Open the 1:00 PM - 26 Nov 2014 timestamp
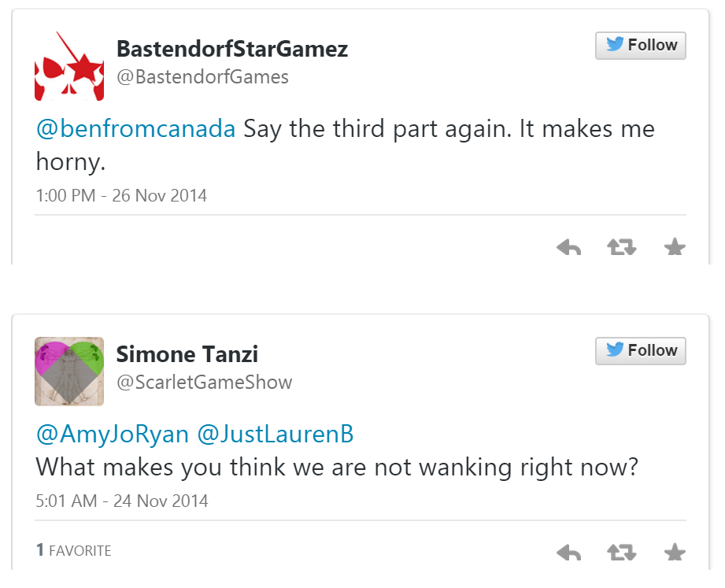The width and height of the screenshot is (725, 588). click(x=121, y=195)
